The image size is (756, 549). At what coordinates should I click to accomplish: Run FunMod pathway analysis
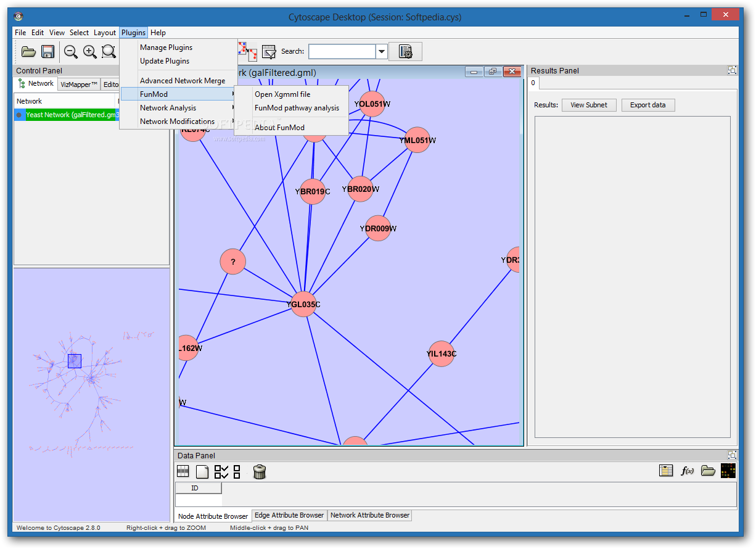[x=291, y=108]
